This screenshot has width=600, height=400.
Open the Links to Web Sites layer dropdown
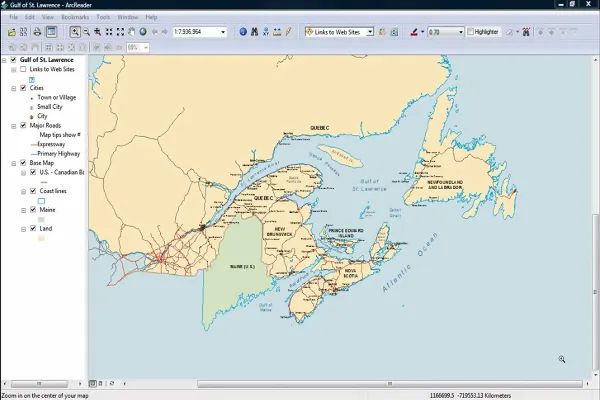coord(370,32)
